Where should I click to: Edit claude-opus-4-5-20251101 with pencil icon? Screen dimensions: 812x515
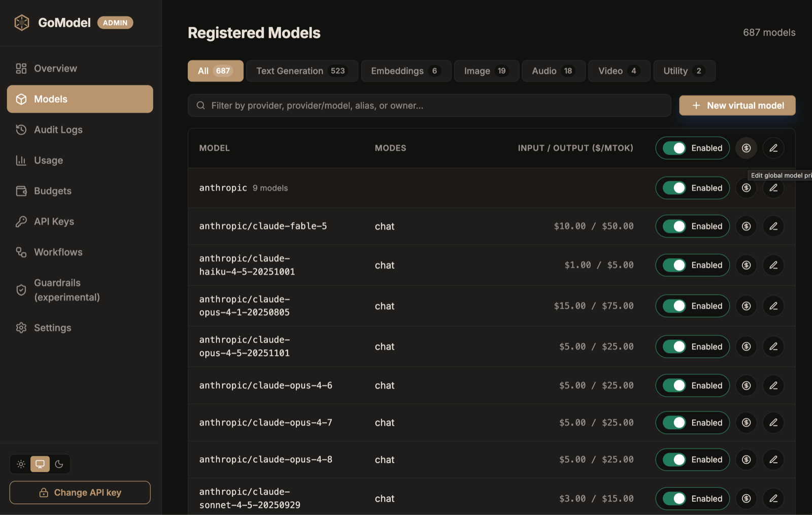773,346
